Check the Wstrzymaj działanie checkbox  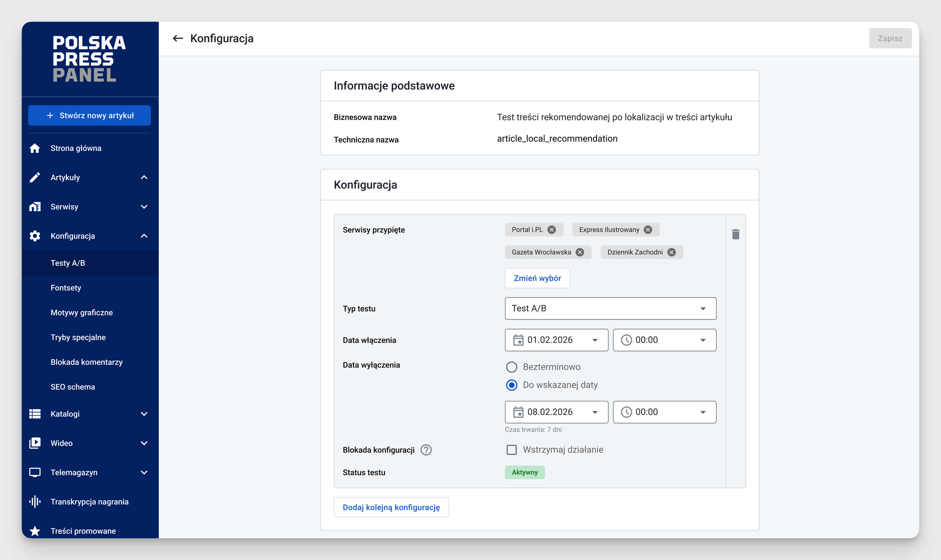[512, 450]
